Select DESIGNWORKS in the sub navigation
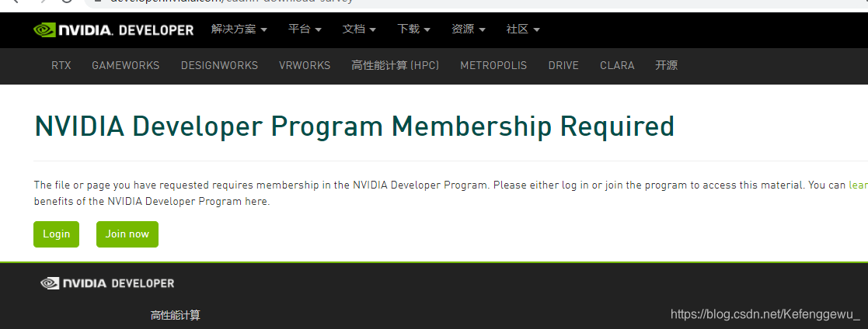868x329 pixels. 219,65
